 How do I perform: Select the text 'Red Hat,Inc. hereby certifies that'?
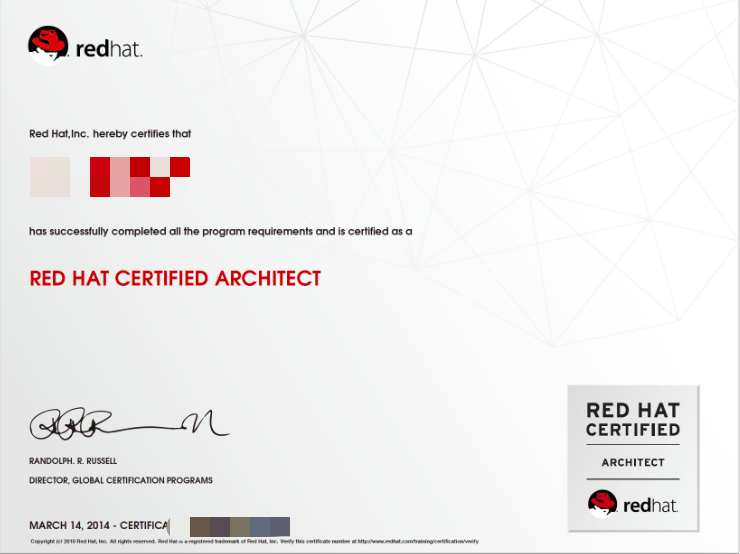[110, 134]
